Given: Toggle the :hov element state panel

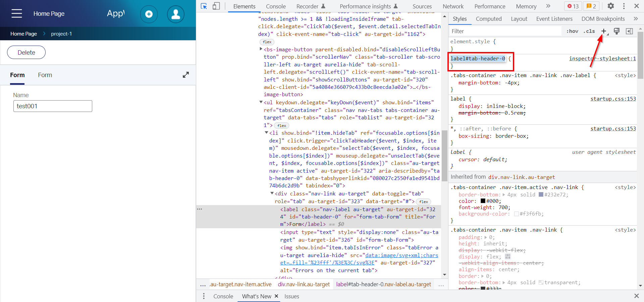Looking at the screenshot, I should [572, 31].
